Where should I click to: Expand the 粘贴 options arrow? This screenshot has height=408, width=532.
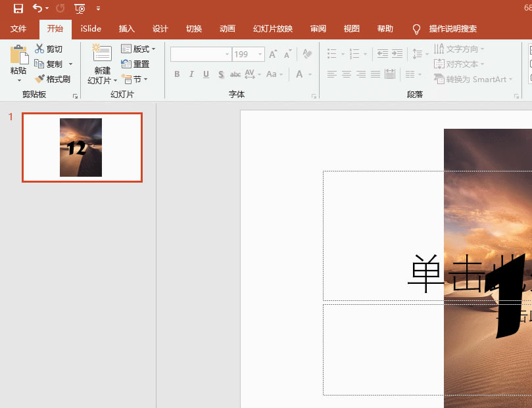pyautogui.click(x=19, y=80)
